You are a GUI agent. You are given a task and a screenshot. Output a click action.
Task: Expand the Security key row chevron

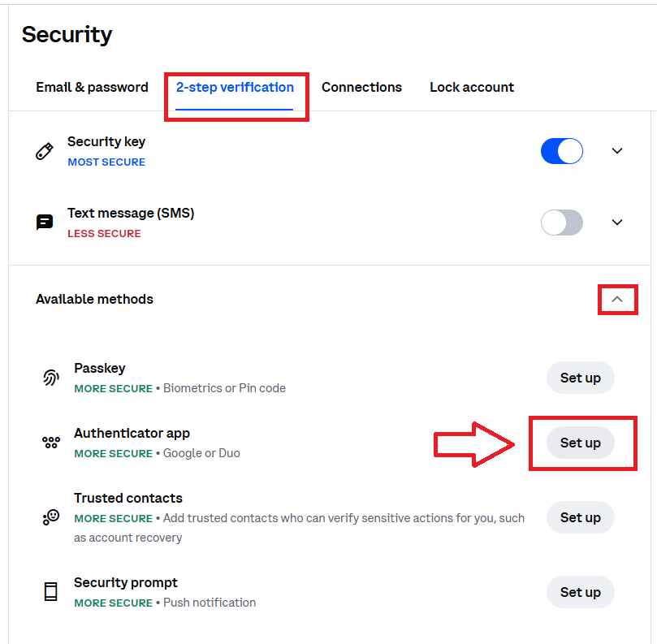pos(617,151)
